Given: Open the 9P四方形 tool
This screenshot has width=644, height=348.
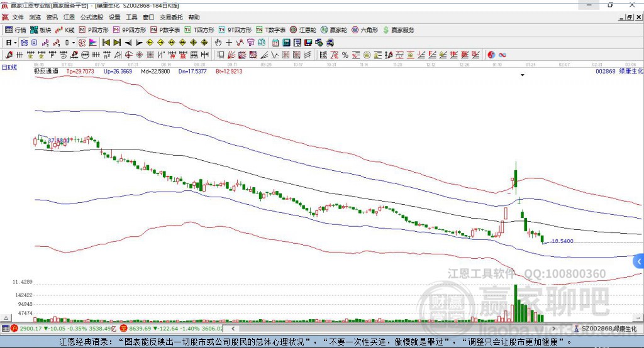Looking at the screenshot, I should [130, 30].
